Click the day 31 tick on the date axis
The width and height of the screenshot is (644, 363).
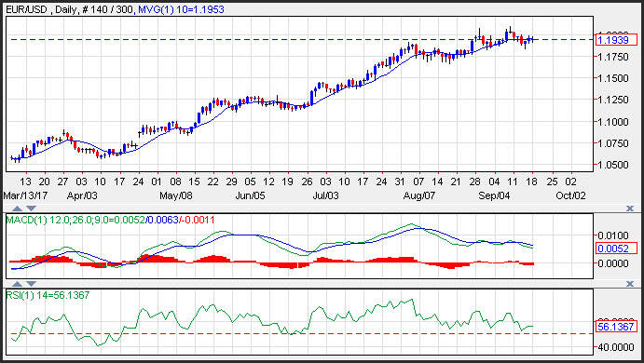(x=401, y=181)
